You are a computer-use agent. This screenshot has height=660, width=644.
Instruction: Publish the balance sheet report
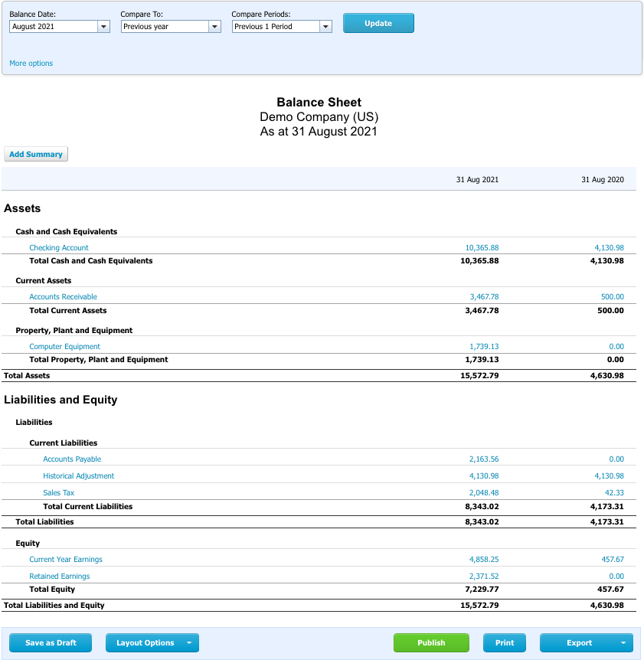click(x=431, y=642)
